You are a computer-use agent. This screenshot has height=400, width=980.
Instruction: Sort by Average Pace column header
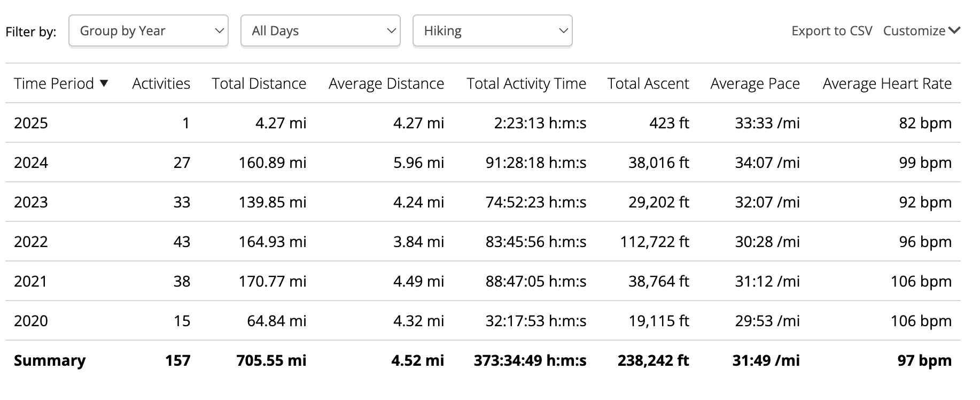pyautogui.click(x=755, y=83)
